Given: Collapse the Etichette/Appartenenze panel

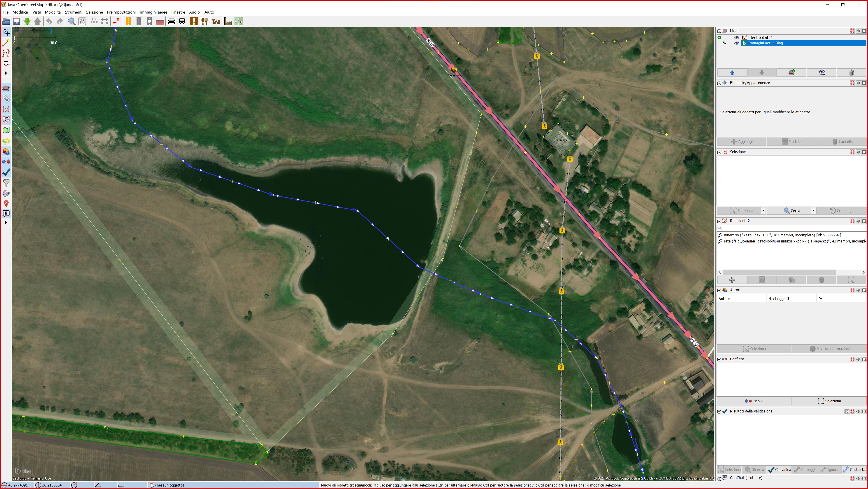Looking at the screenshot, I should click(719, 83).
